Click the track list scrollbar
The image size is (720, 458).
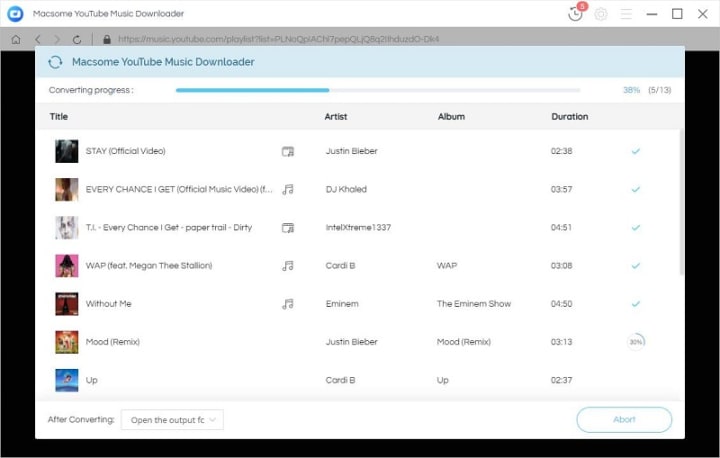coord(681,202)
